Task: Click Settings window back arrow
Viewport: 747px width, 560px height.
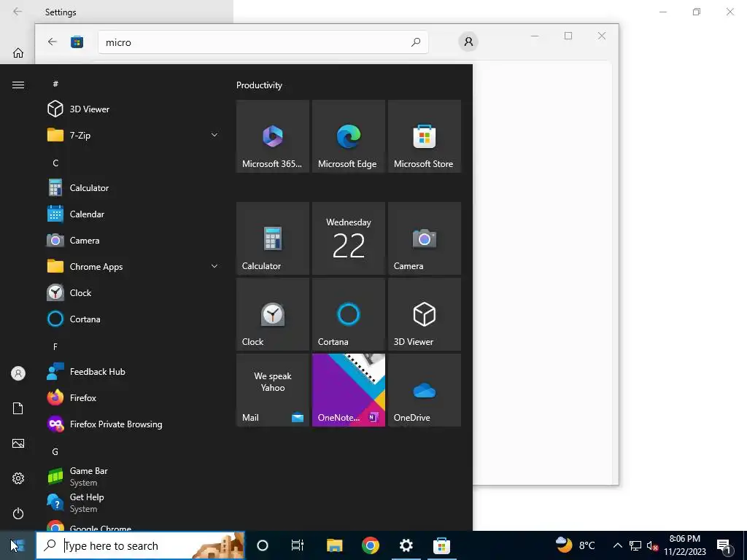Action: (x=18, y=12)
